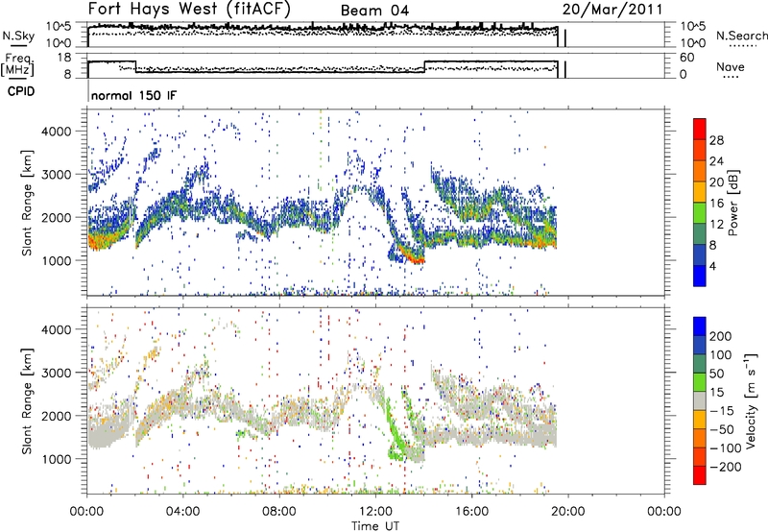Click the right '10^0' N.Search axis value

(692, 43)
